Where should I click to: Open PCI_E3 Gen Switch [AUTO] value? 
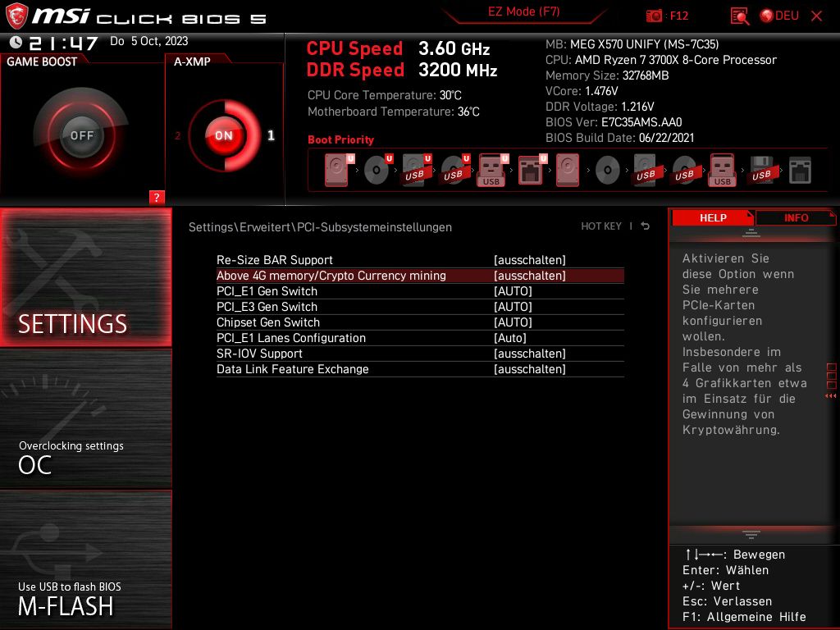[513, 307]
